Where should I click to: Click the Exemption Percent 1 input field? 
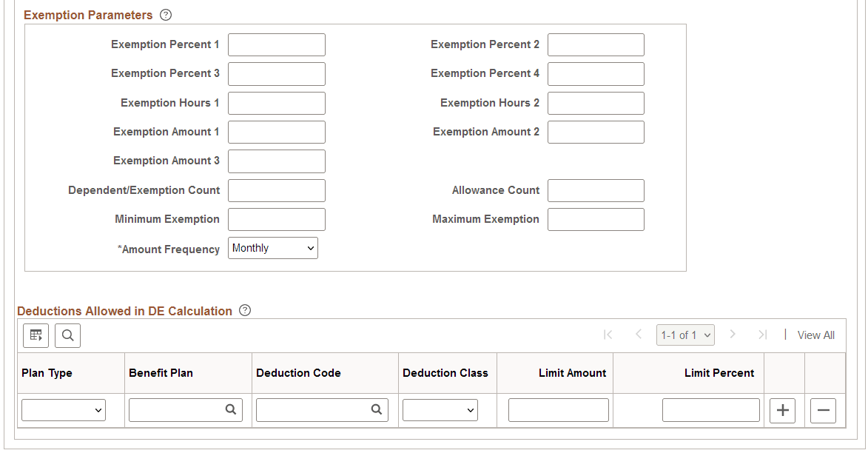(x=276, y=44)
